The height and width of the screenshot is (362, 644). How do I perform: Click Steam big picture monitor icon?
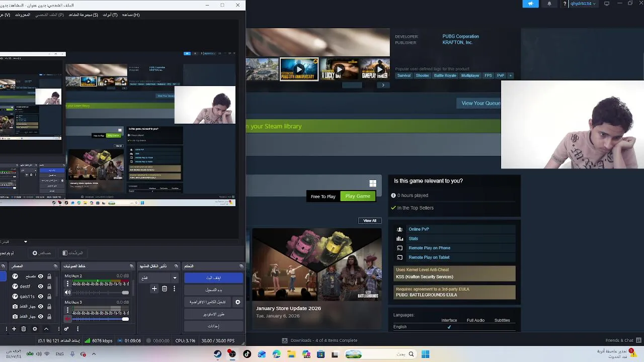pos(607,4)
